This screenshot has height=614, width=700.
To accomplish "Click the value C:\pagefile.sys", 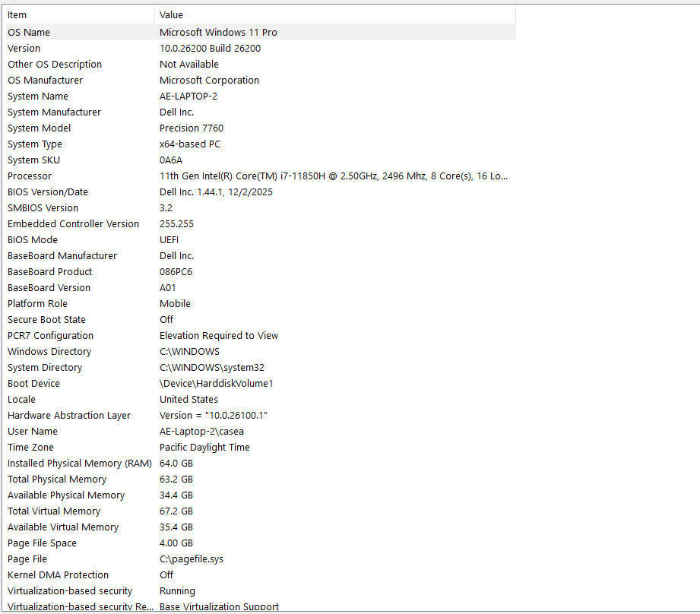I will pyautogui.click(x=192, y=559).
